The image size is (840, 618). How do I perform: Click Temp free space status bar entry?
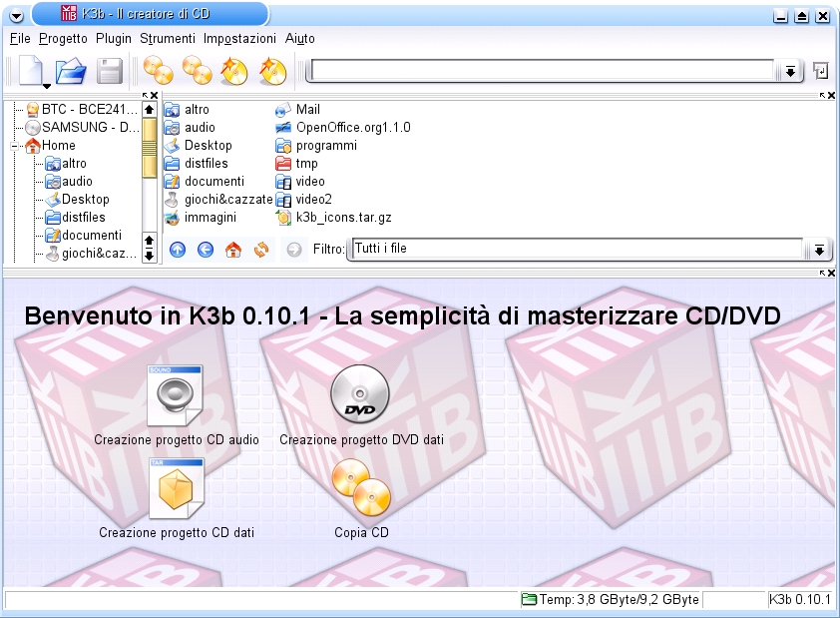[611, 599]
